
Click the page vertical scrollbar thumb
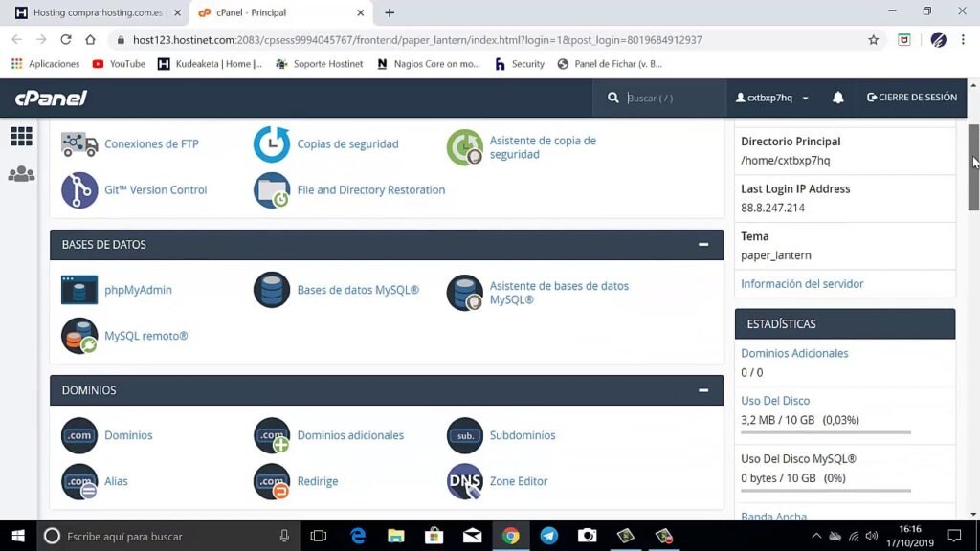(973, 167)
